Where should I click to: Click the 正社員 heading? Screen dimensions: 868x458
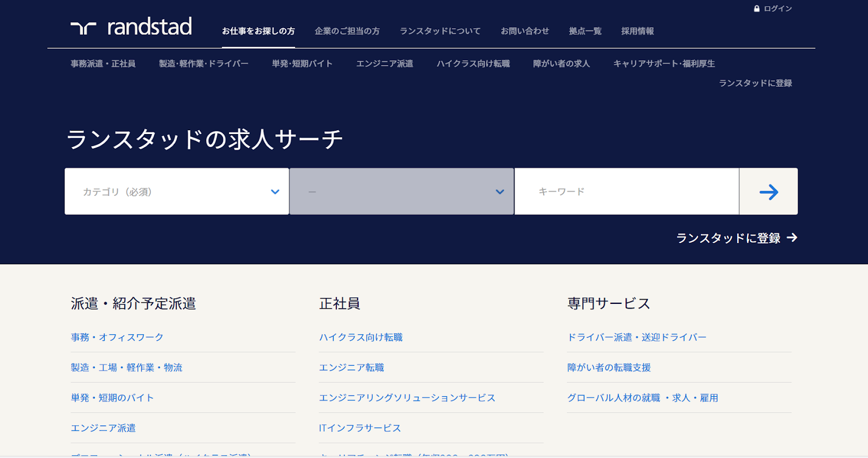tap(340, 303)
